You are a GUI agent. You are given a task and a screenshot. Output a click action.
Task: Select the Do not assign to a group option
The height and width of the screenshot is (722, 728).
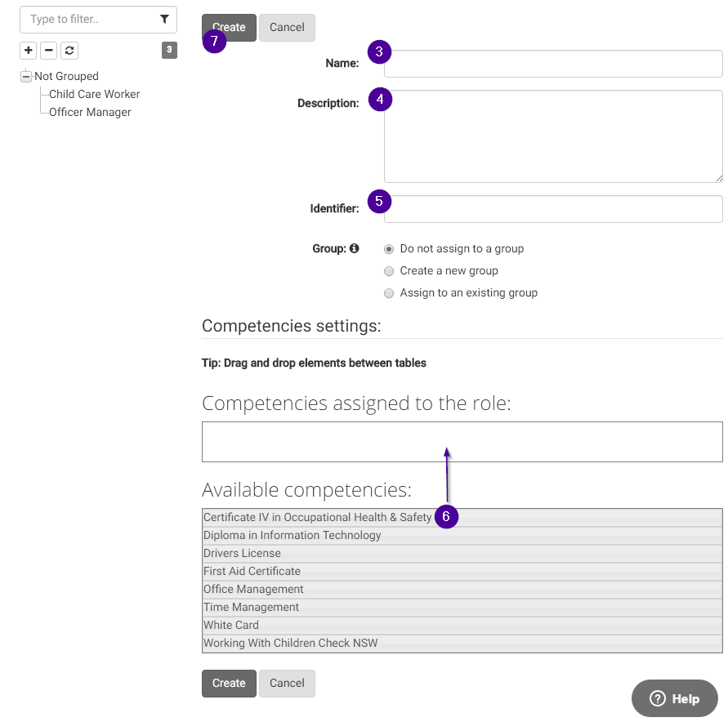click(x=389, y=249)
